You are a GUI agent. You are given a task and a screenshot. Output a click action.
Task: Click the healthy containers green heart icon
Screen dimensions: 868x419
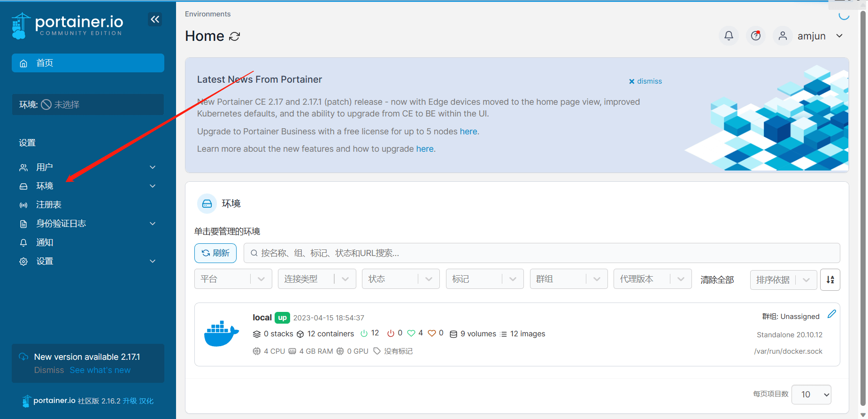tap(411, 333)
